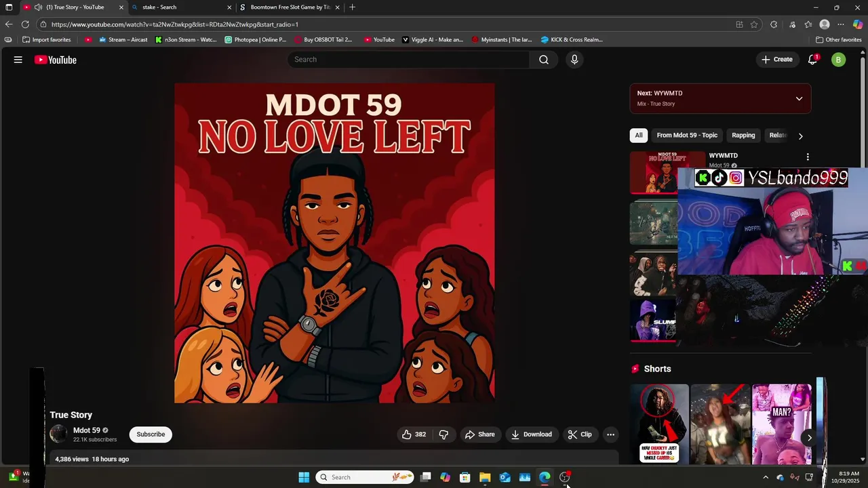Open Photopea bookmark in favorites bar
This screenshot has height=488, width=868.
pyautogui.click(x=256, y=39)
